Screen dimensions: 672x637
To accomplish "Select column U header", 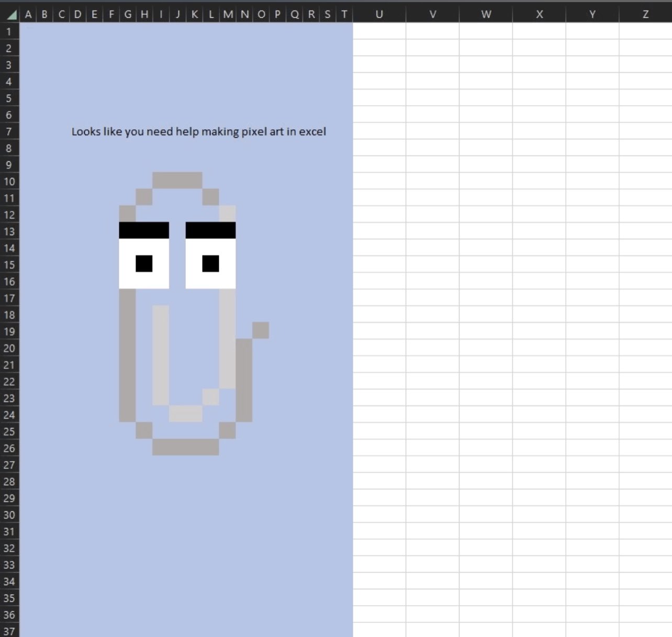I will [x=379, y=14].
